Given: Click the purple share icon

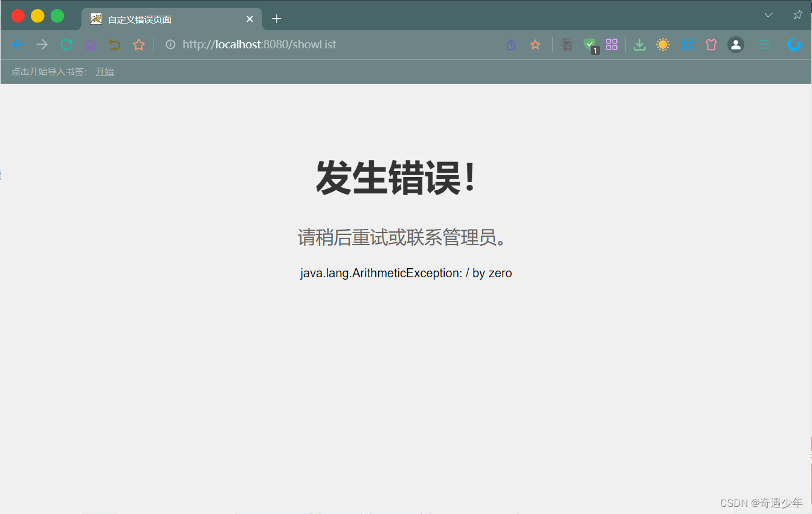Looking at the screenshot, I should coord(511,45).
